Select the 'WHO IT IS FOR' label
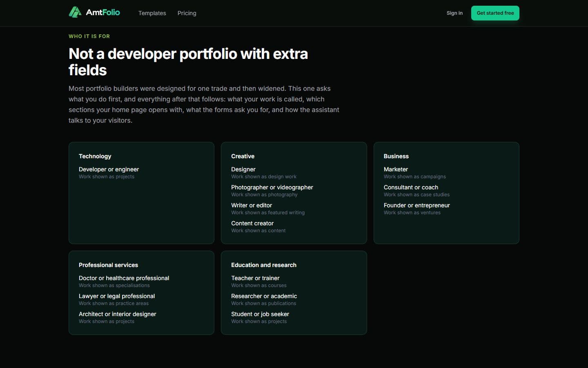The image size is (588, 368). 89,36
